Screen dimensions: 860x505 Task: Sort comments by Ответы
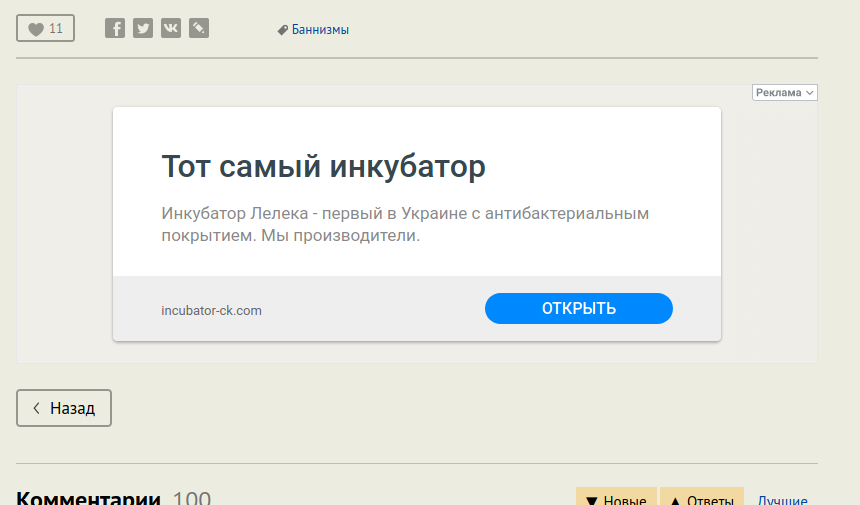702,499
